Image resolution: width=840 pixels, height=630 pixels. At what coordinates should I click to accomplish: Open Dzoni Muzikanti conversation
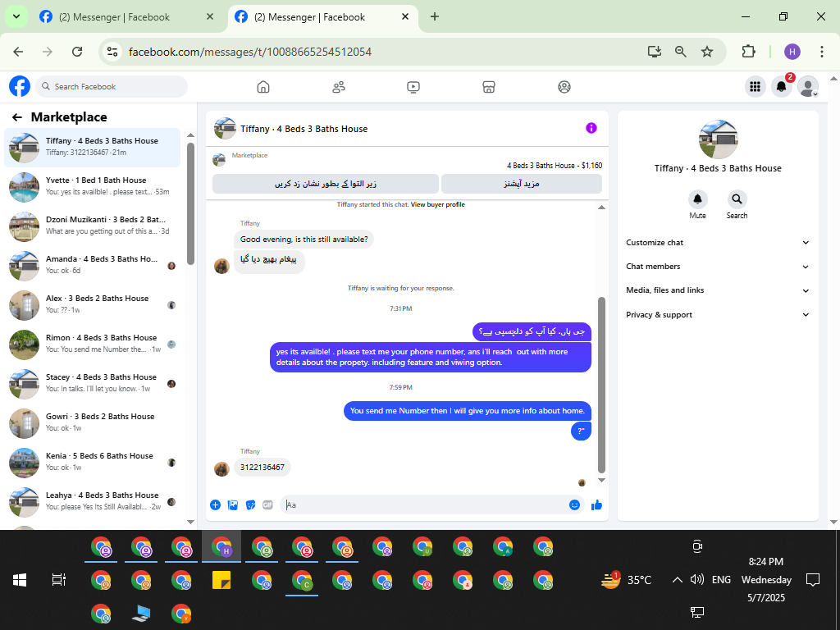point(92,226)
